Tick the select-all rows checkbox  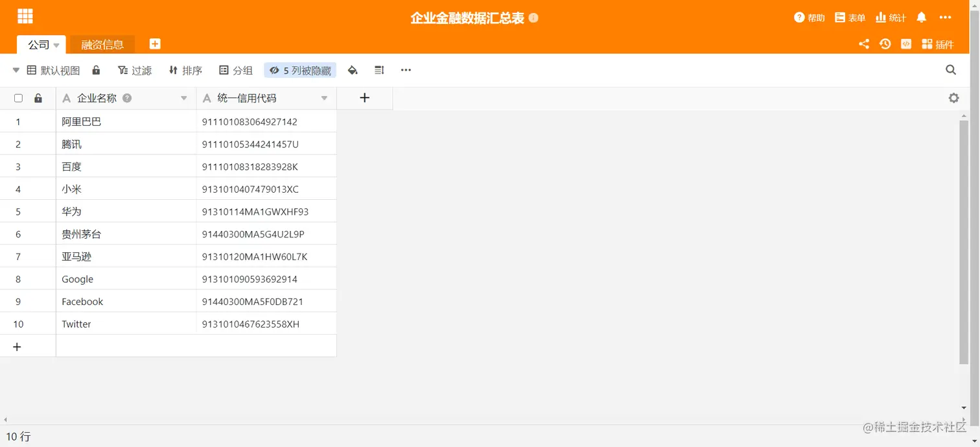(18, 98)
